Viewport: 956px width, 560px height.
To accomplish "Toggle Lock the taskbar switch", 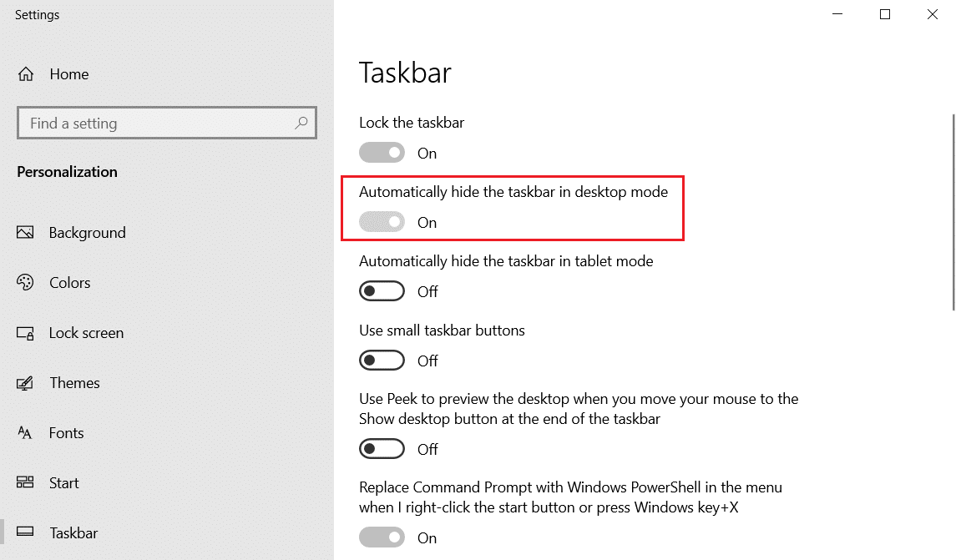I will (x=382, y=153).
